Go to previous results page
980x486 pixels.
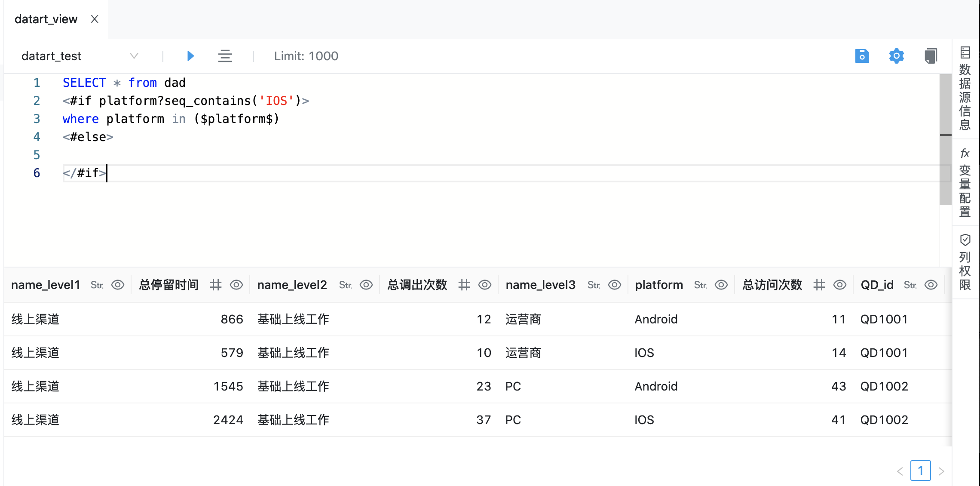tap(900, 471)
